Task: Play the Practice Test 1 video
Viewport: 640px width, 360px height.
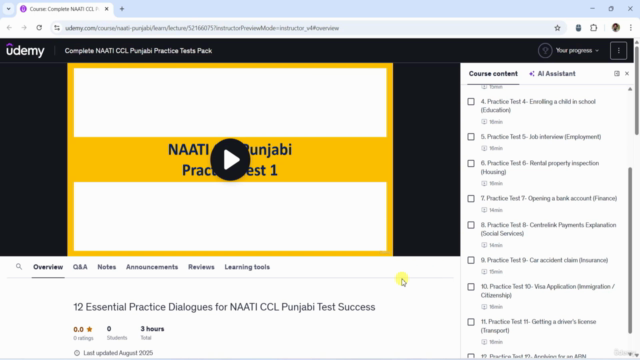Action: point(230,160)
